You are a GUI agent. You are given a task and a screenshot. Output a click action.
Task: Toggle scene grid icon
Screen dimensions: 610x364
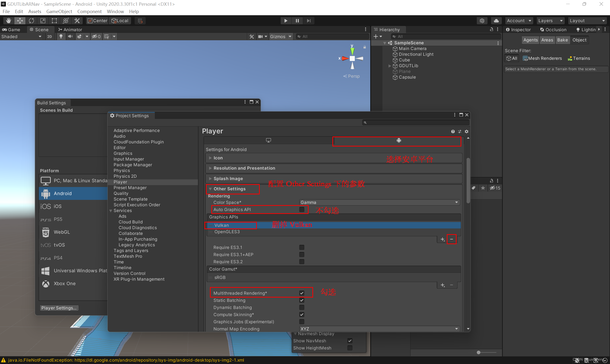pyautogui.click(x=107, y=36)
